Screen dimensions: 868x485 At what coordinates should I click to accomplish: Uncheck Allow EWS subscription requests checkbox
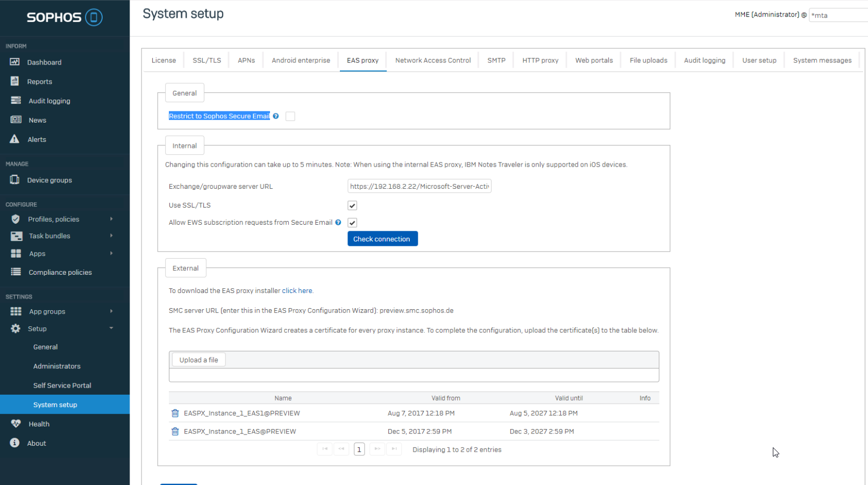pyautogui.click(x=352, y=223)
